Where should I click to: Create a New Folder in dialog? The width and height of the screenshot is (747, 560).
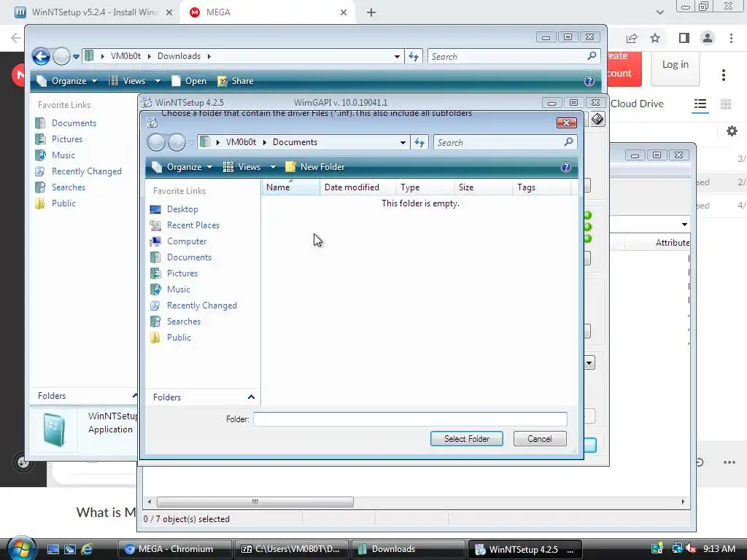coord(315,167)
